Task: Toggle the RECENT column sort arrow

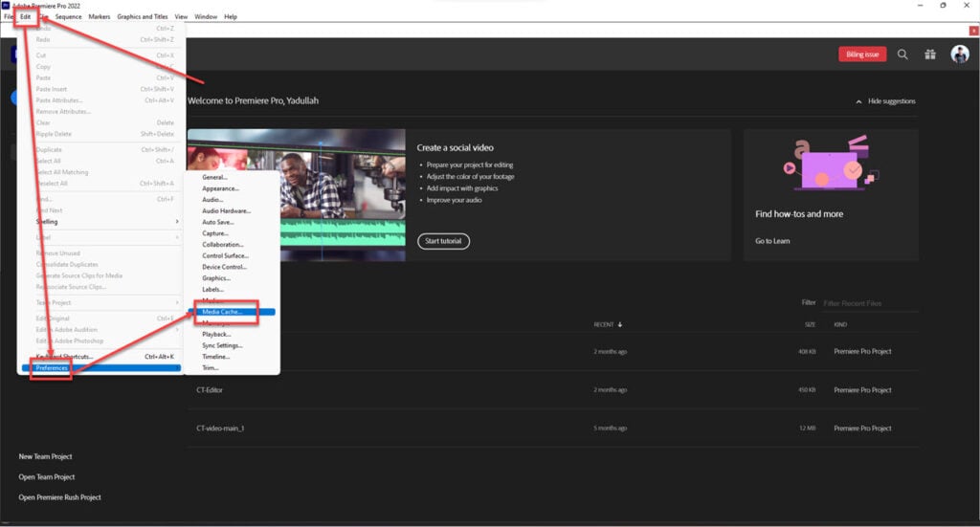Action: tap(620, 324)
